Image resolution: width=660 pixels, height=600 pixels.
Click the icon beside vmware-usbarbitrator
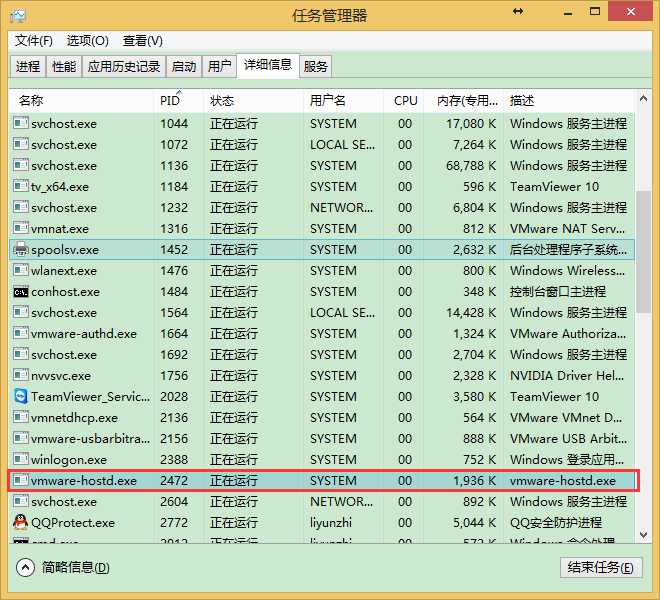click(21, 438)
